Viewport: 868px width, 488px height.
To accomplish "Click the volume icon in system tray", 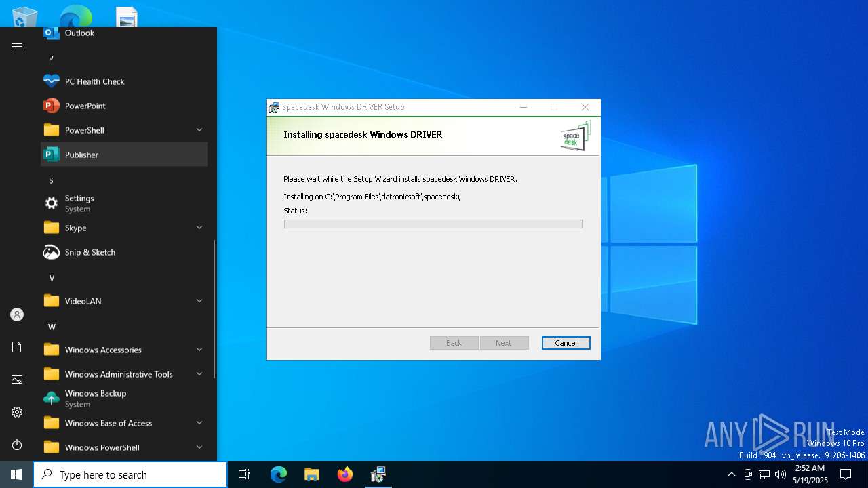I will [x=780, y=474].
